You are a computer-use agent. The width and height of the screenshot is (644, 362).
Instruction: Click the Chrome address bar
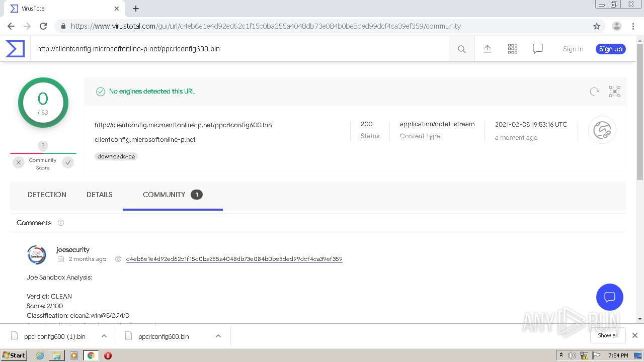coord(322,26)
